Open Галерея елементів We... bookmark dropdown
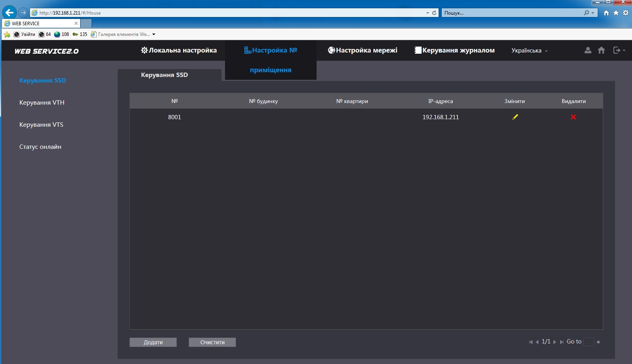Screen dimensions: 632x364 point(123,34)
